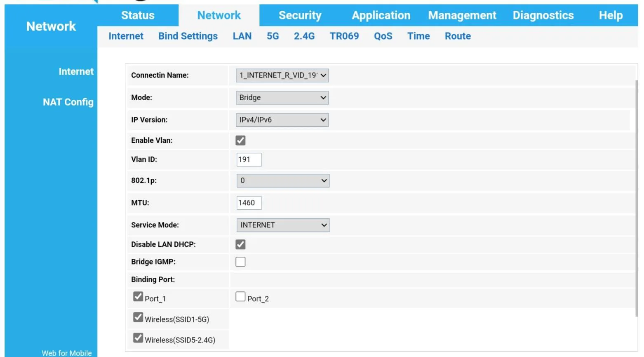Open the TR069 submenu link
The width and height of the screenshot is (644, 357).
(x=344, y=36)
